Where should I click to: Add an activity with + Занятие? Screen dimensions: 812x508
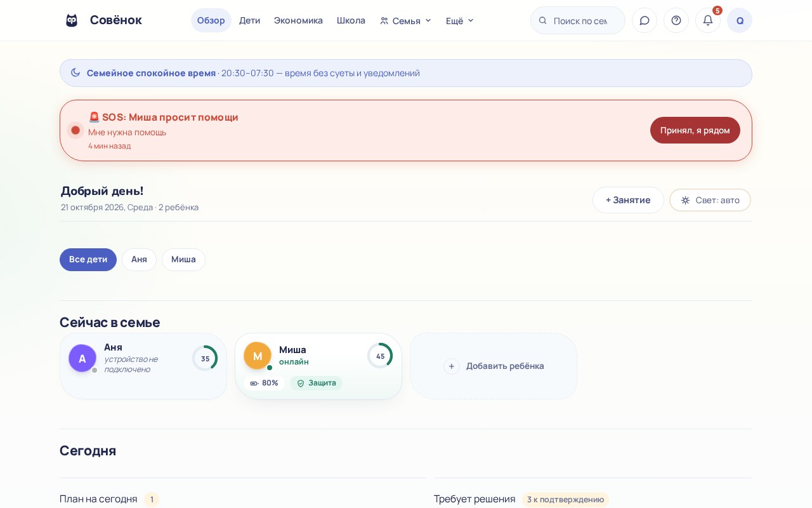628,200
